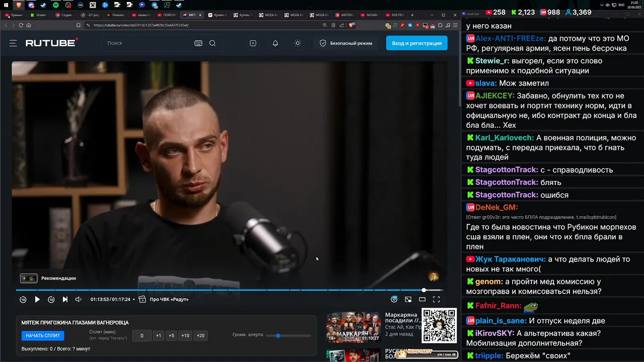Skip to the next video
Viewport: 644px width, 362px height.
[x=65, y=299]
